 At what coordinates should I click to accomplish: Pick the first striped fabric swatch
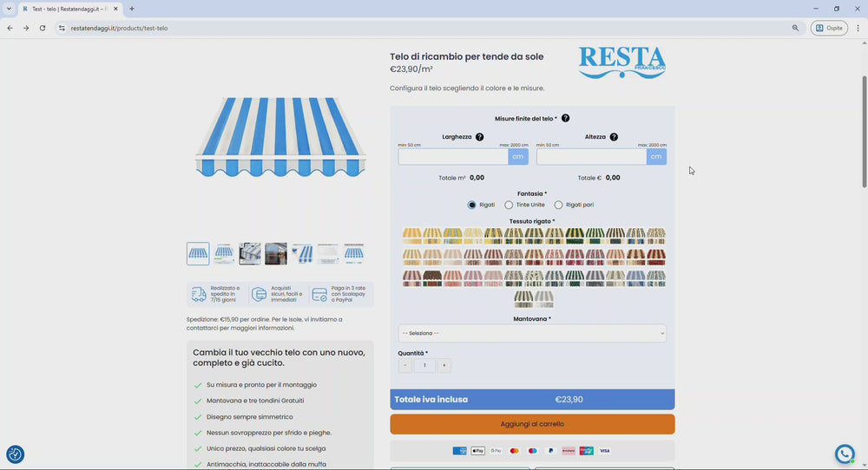click(411, 236)
